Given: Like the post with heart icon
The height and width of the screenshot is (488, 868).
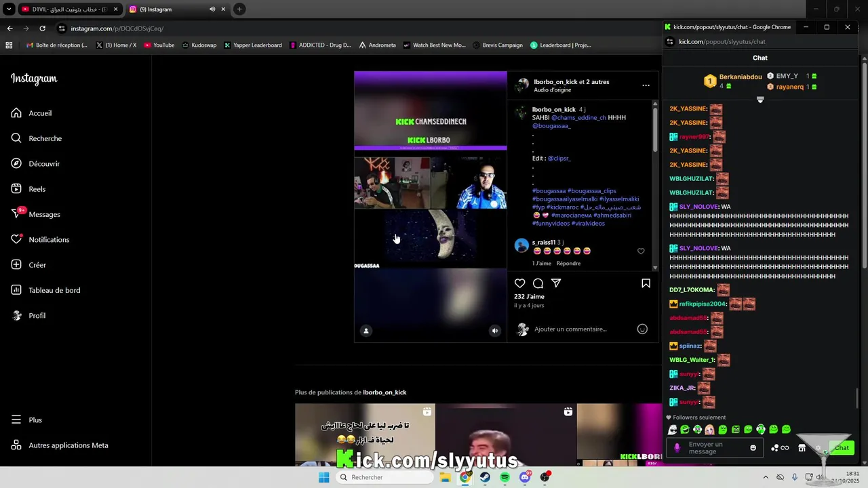Looking at the screenshot, I should coord(519,283).
